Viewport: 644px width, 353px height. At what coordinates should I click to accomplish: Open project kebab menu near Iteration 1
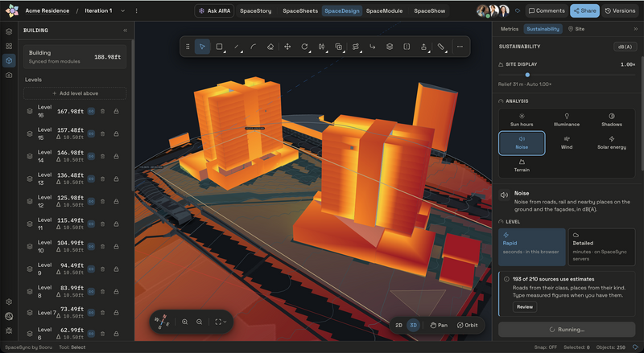click(136, 10)
